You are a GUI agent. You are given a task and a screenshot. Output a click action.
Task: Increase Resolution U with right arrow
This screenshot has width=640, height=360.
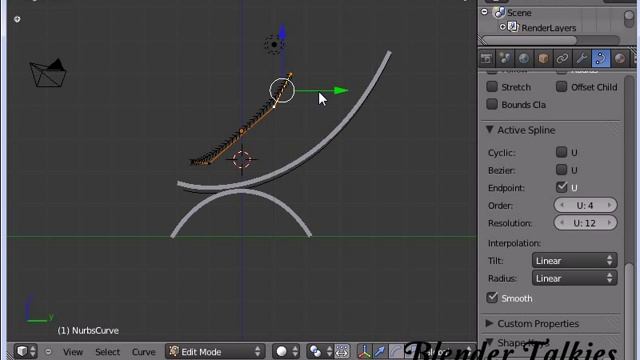pos(609,223)
